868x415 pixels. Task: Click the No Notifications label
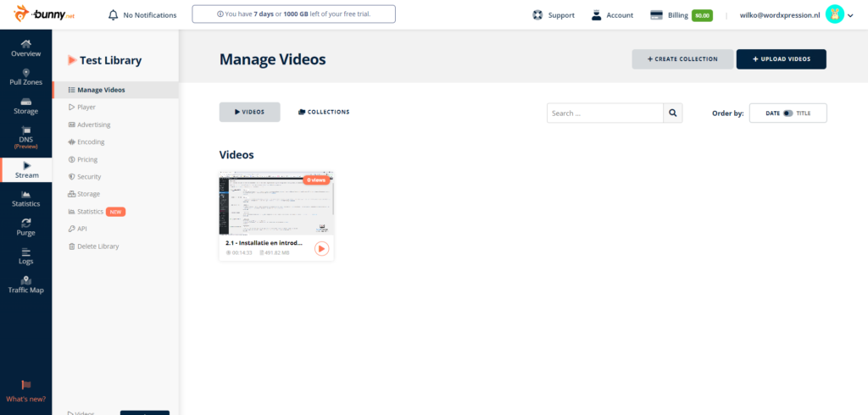(150, 15)
